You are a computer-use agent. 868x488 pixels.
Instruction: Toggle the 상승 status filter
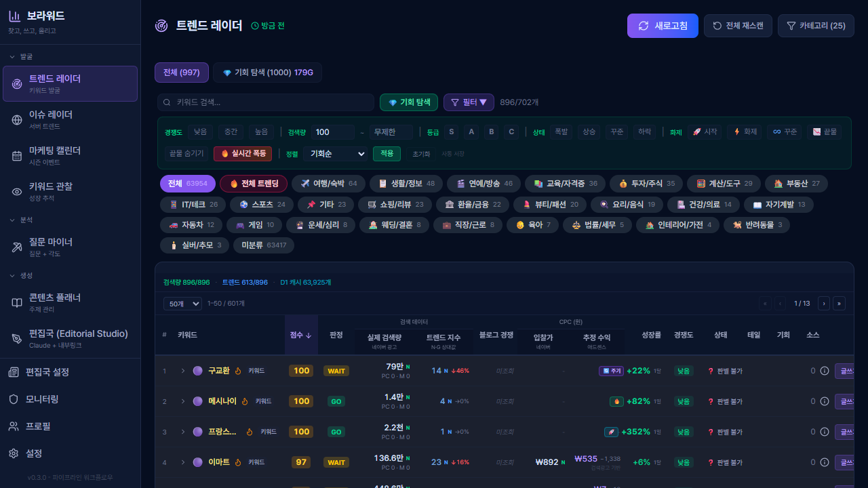[590, 132]
